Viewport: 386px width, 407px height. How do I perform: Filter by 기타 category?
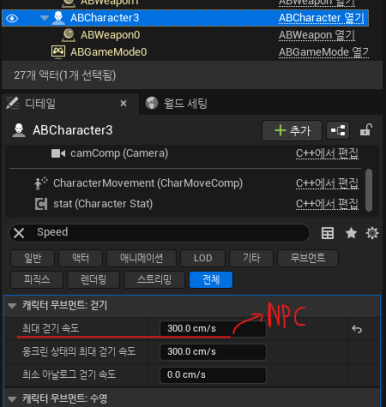[x=251, y=258]
